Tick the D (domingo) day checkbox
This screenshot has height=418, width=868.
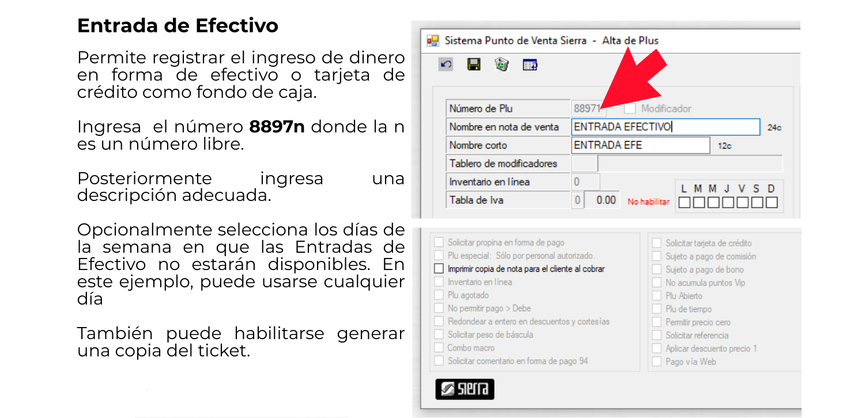click(772, 202)
